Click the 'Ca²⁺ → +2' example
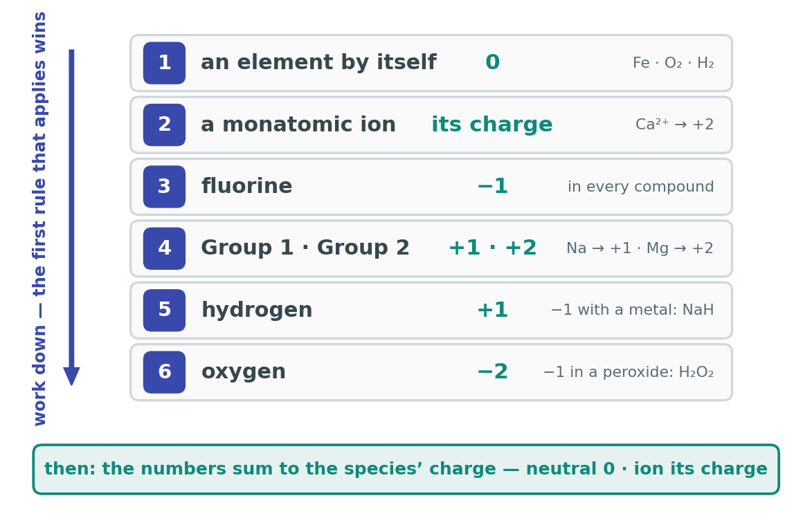812x525 pixels. coord(675,125)
